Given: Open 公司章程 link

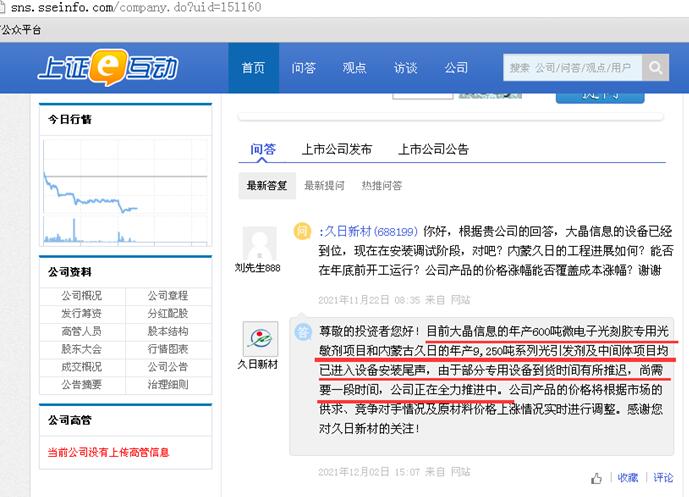Looking at the screenshot, I should [x=168, y=296].
